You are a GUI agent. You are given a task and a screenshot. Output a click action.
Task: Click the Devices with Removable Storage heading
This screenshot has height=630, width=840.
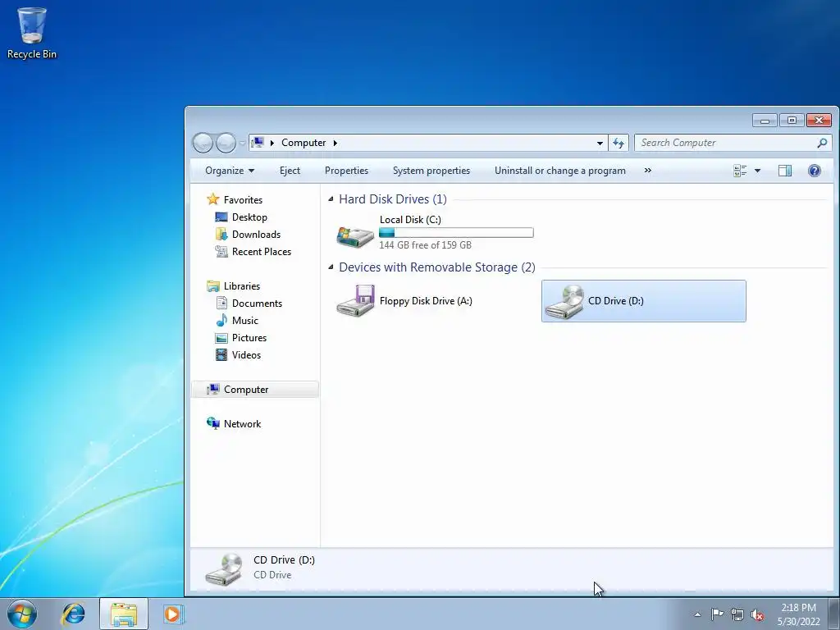click(x=437, y=267)
